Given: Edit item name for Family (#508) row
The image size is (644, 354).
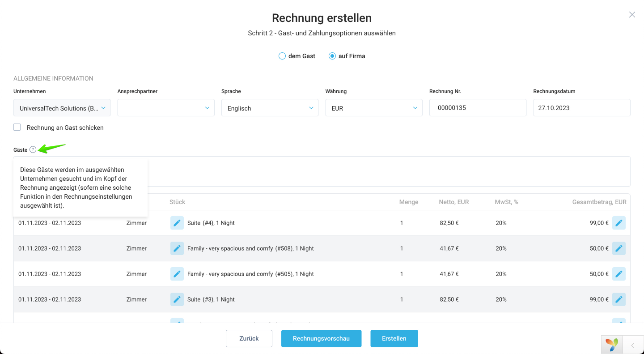Looking at the screenshot, I should (177, 248).
